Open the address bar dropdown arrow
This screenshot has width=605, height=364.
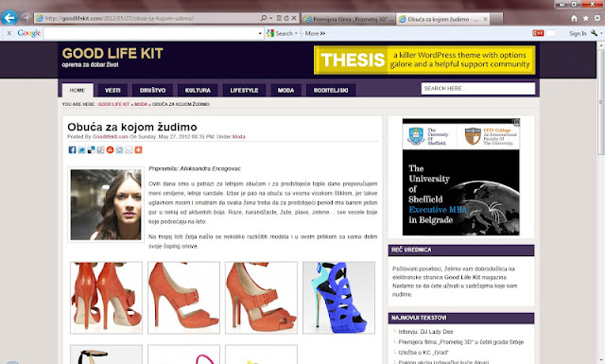(271, 18)
